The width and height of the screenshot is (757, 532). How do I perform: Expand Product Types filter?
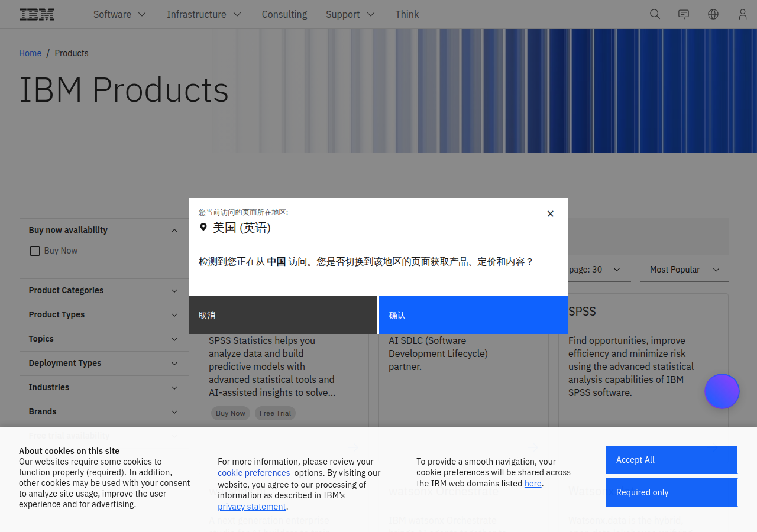pyautogui.click(x=104, y=314)
